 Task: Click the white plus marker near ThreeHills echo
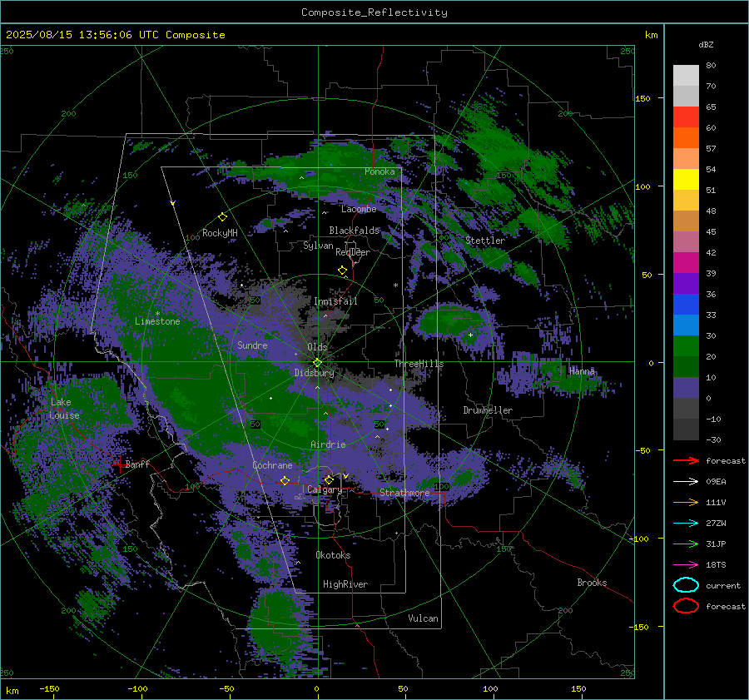tap(470, 335)
